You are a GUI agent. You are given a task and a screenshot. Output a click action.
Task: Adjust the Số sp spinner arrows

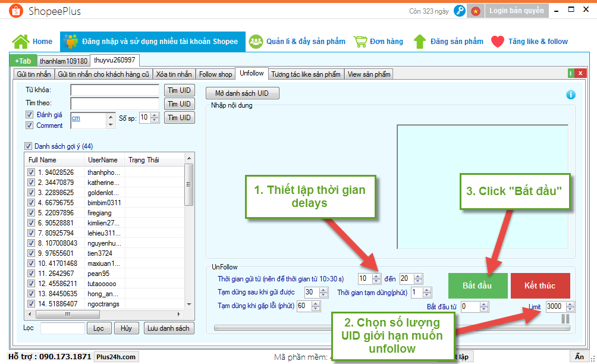click(155, 118)
